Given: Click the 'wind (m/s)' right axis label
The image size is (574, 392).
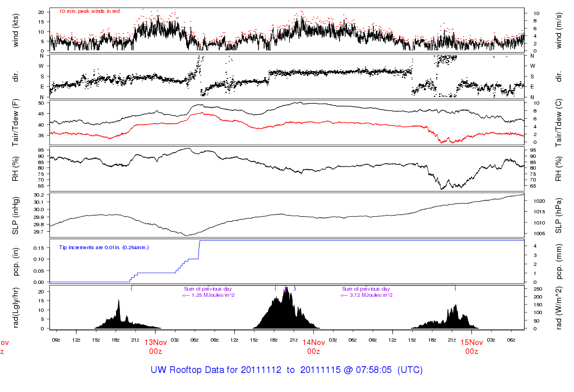Looking at the screenshot, I should pyautogui.click(x=559, y=30).
